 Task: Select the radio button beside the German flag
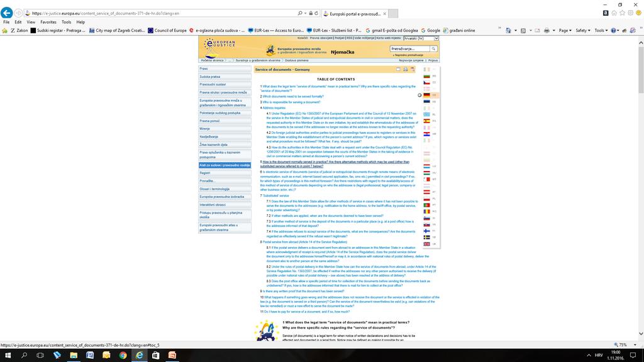pyautogui.click(x=419, y=96)
